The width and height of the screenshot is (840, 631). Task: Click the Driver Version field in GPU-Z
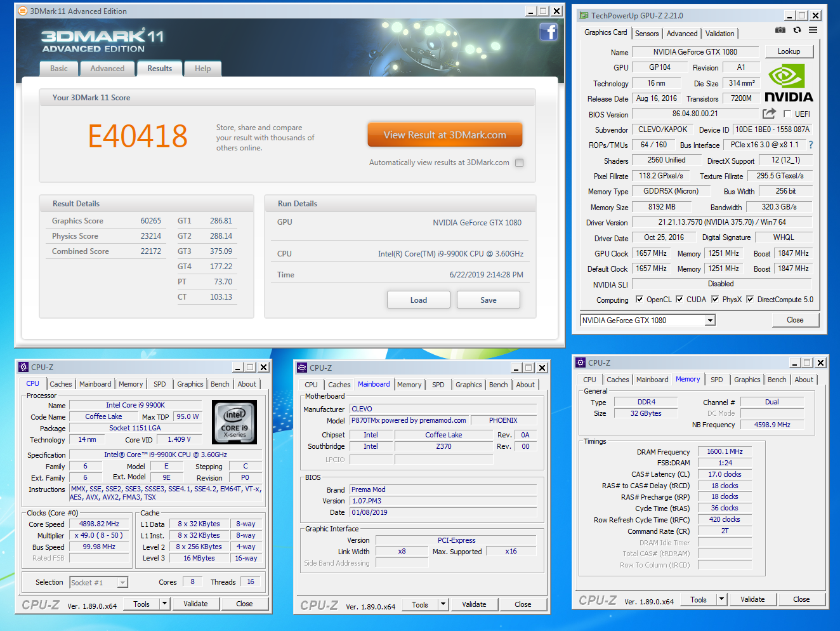point(722,222)
